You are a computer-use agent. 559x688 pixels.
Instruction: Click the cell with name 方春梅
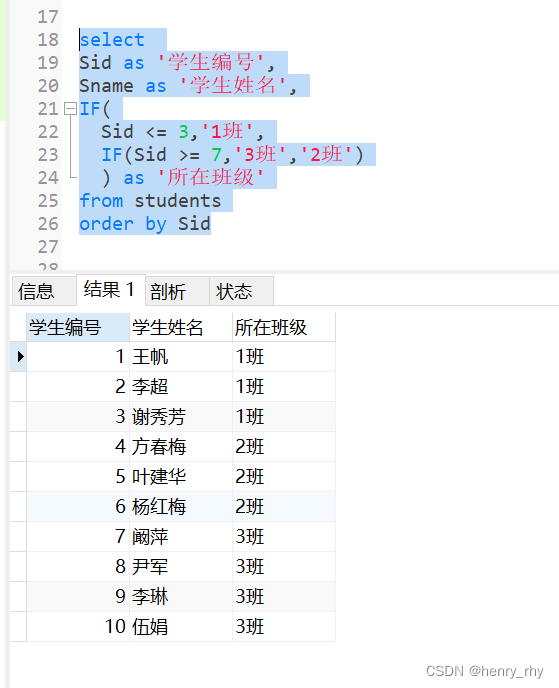click(181, 446)
